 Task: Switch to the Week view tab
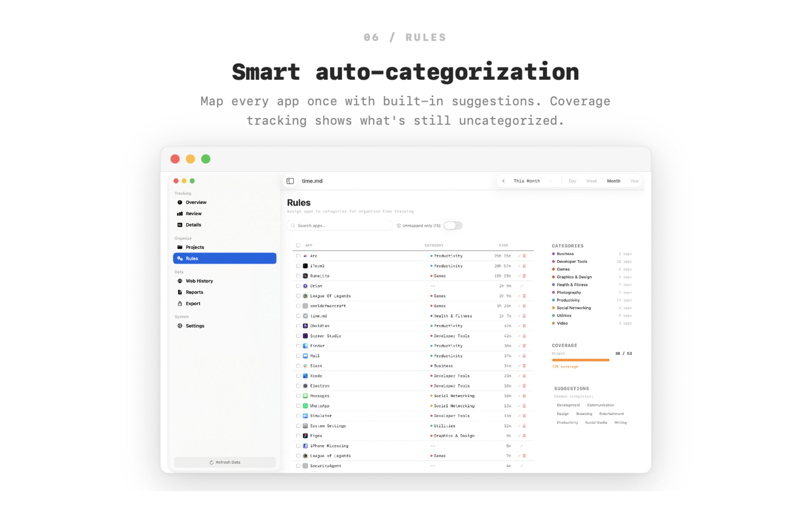point(591,181)
